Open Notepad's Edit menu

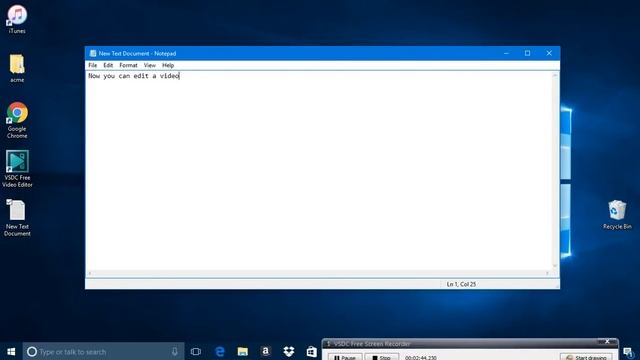(108, 65)
